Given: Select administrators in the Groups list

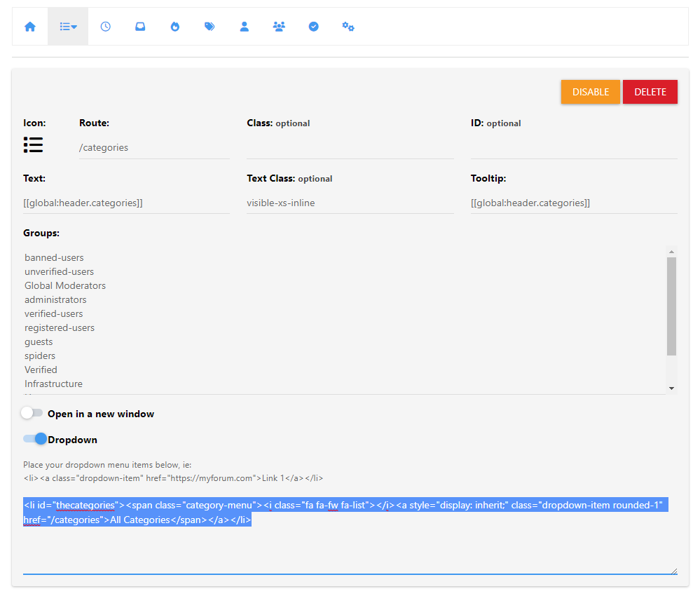Looking at the screenshot, I should click(55, 299).
